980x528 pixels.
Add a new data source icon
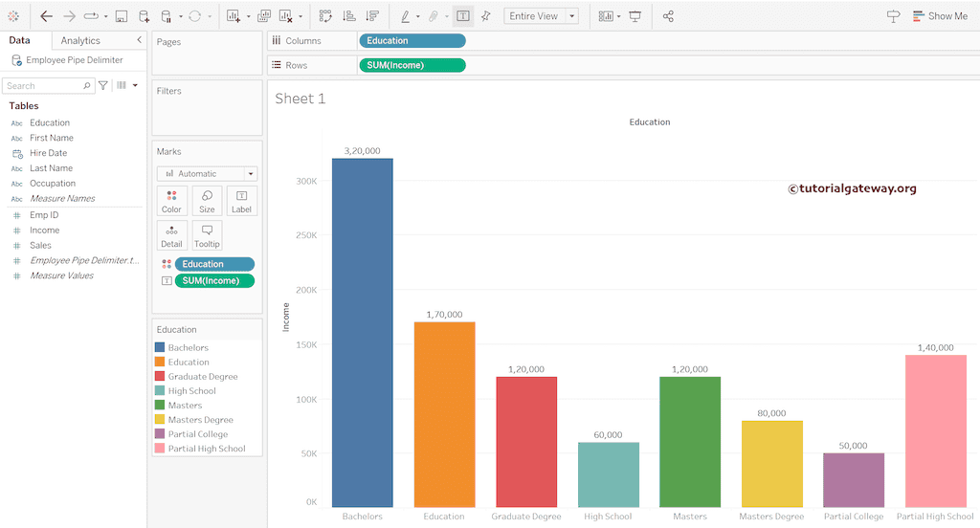pyautogui.click(x=144, y=16)
